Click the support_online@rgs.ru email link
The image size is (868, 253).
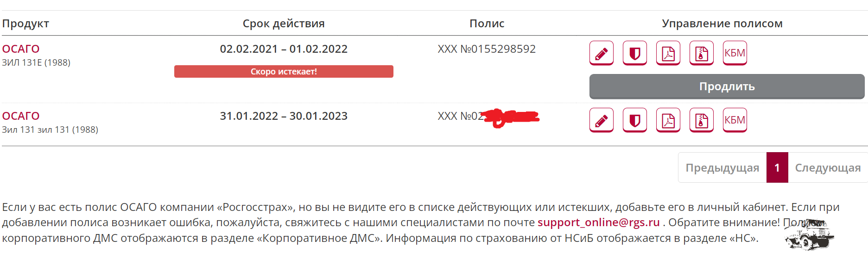pyautogui.click(x=598, y=222)
